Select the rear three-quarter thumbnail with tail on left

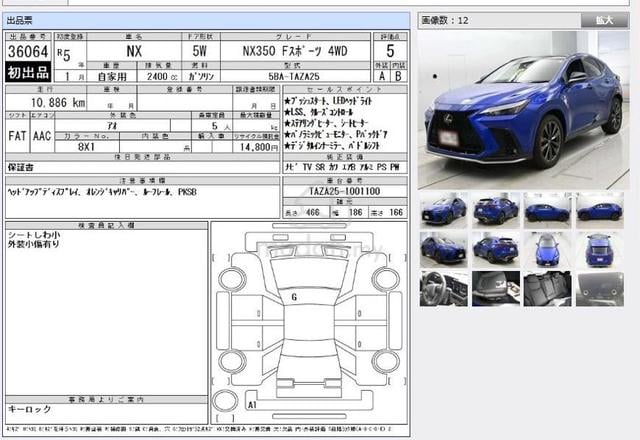(x=496, y=211)
